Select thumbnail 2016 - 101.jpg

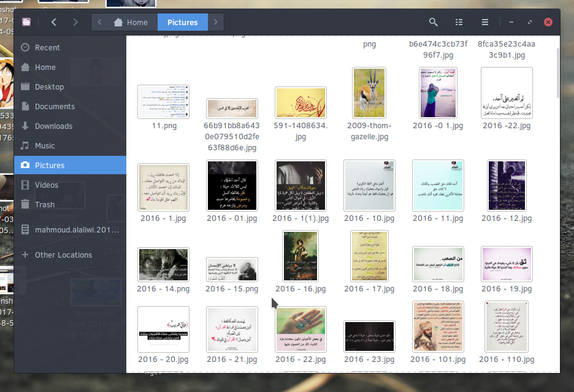tap(438, 327)
